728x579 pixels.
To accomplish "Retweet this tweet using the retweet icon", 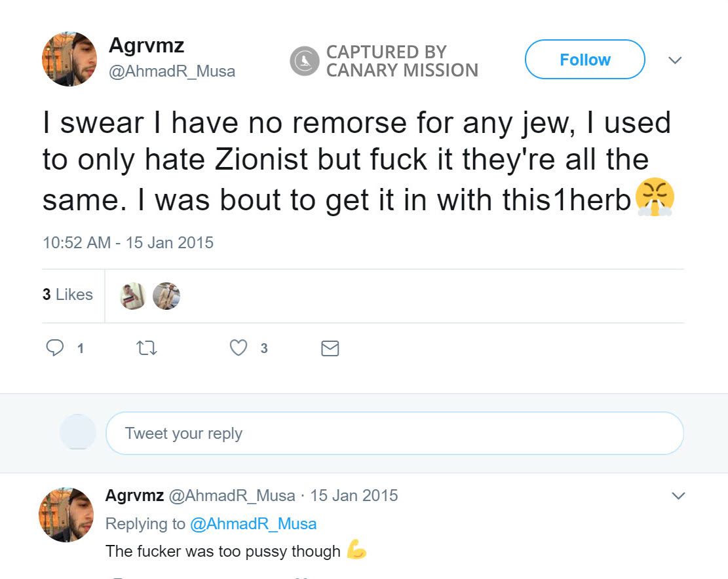I will point(147,348).
